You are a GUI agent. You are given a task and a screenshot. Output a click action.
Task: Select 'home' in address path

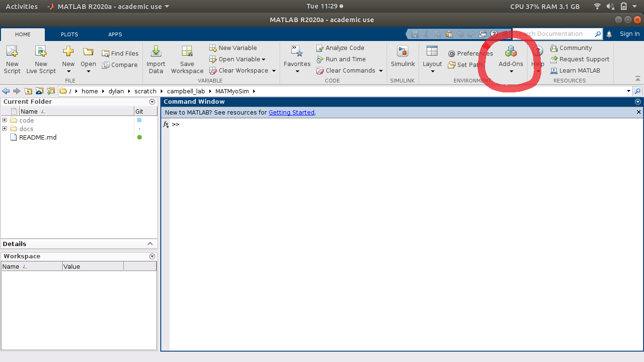tap(90, 91)
